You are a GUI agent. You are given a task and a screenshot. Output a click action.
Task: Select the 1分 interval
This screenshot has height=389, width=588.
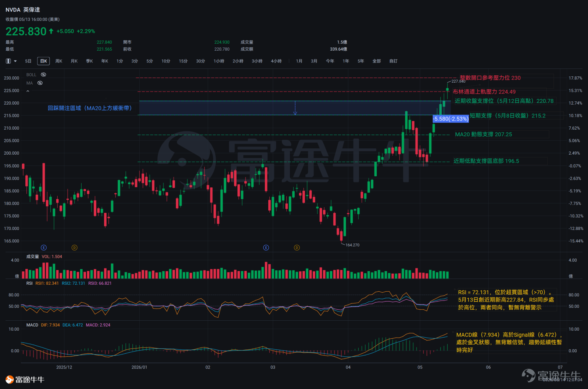point(120,61)
